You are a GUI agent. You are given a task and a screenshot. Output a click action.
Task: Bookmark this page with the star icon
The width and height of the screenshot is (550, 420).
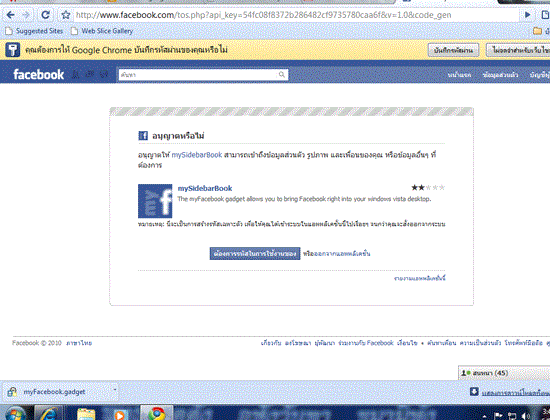(66, 15)
